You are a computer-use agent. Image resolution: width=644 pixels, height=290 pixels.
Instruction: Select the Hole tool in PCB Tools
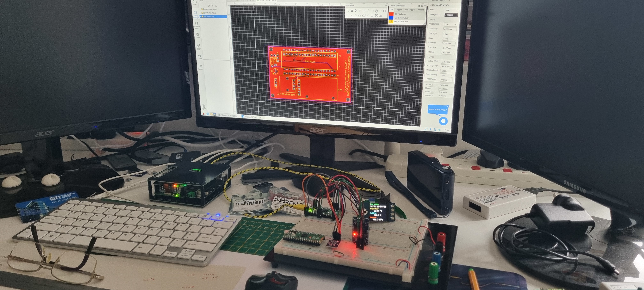380,11
